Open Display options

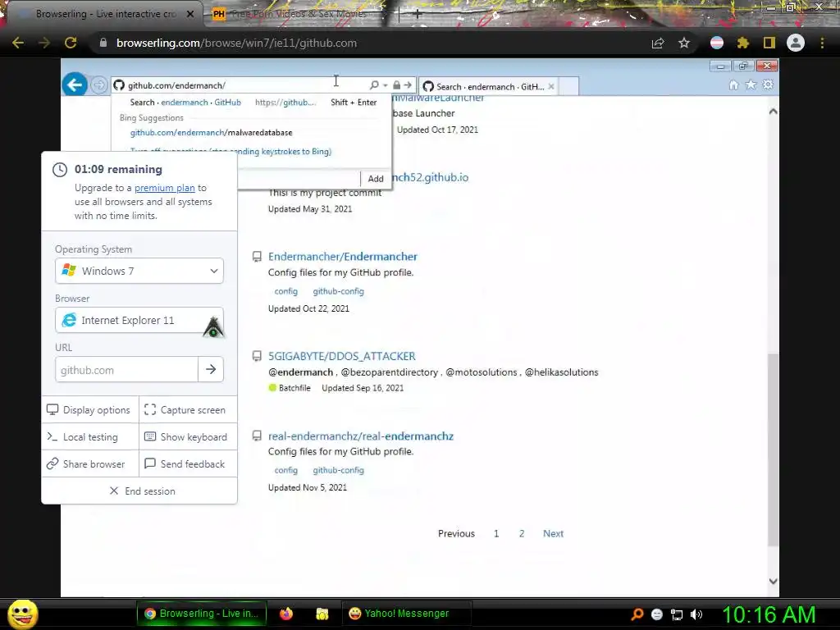coord(90,410)
